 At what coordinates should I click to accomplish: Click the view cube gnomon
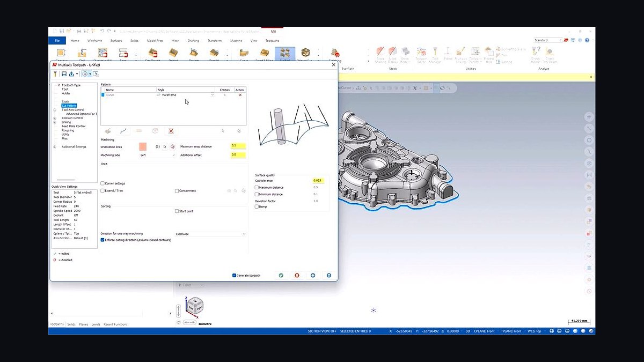coord(194,305)
